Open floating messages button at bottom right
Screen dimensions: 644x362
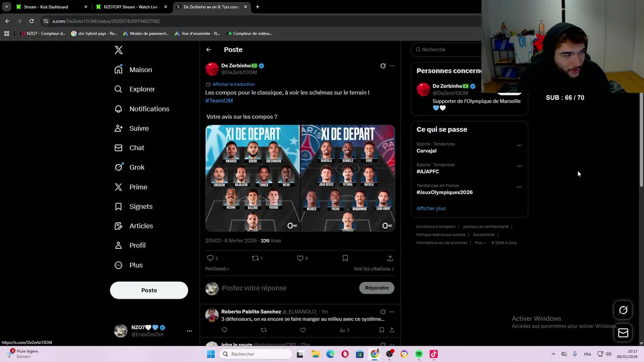point(623,333)
